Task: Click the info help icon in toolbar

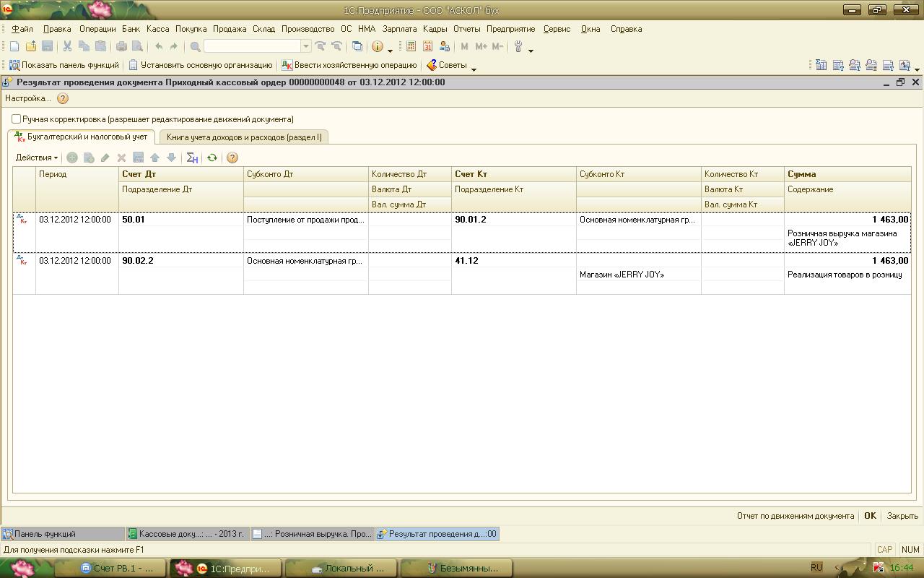Action: click(378, 46)
